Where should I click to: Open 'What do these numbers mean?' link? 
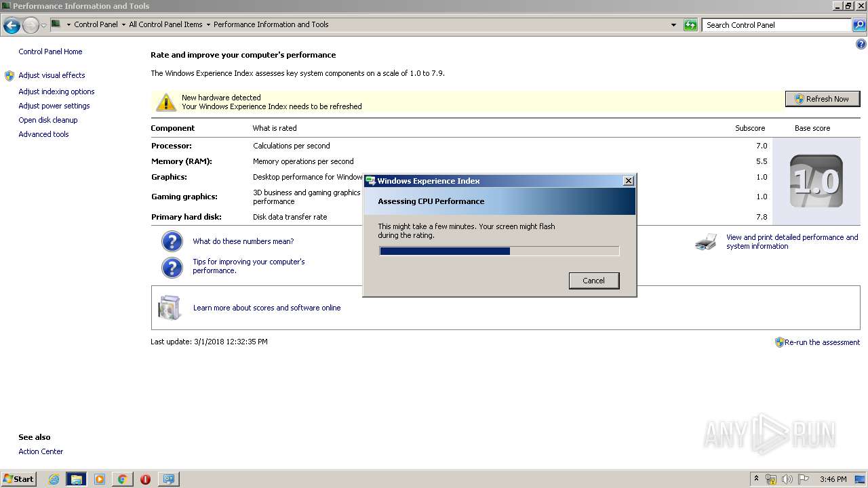point(243,241)
